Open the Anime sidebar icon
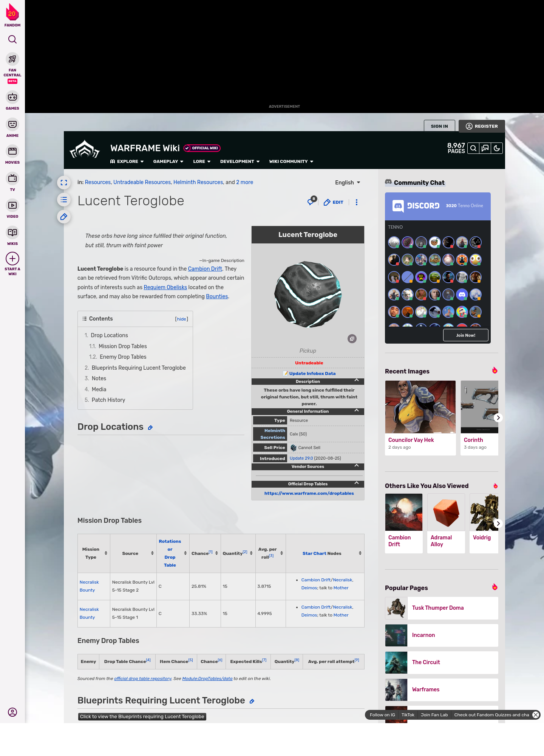Screen dimensions: 544x756 (12, 124)
